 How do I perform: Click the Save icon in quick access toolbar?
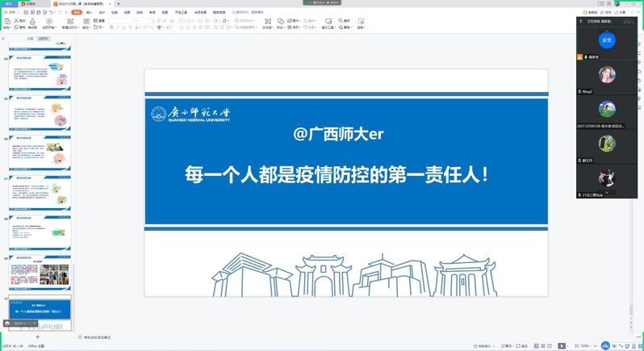click(x=26, y=13)
